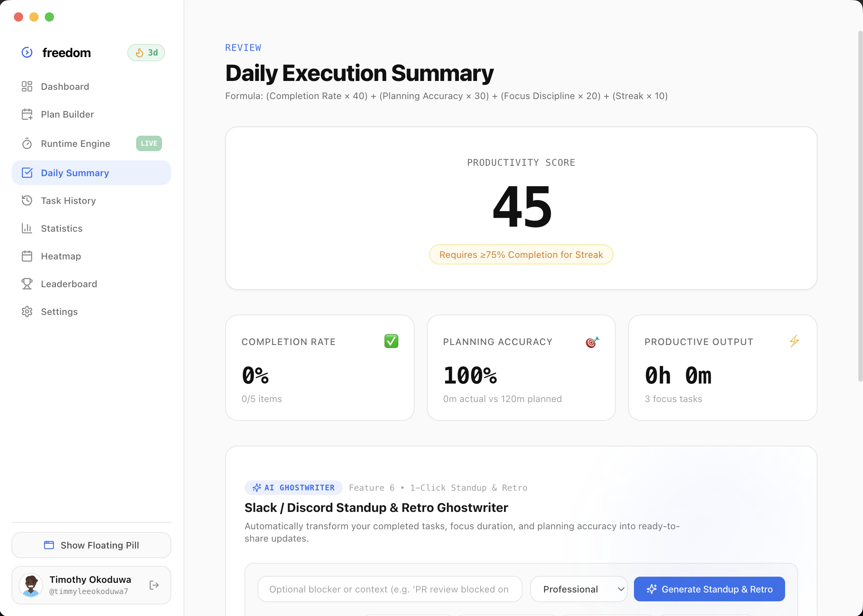Image resolution: width=863 pixels, height=616 pixels.
Task: Click the green checkmark on Completion Rate card
Action: click(x=391, y=341)
